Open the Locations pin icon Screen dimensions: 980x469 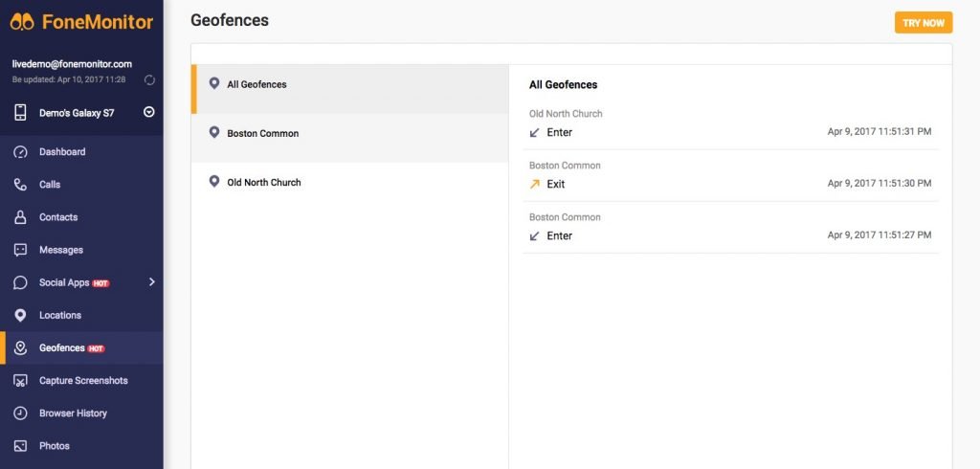(21, 315)
